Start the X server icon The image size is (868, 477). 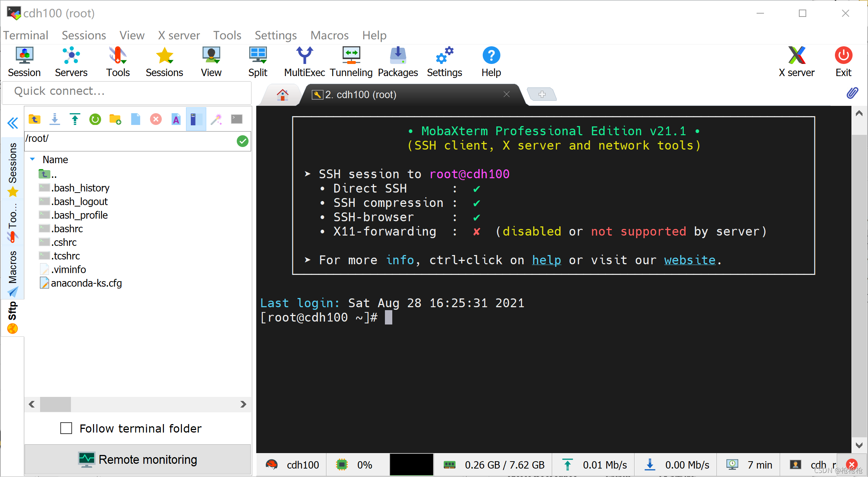(797, 61)
